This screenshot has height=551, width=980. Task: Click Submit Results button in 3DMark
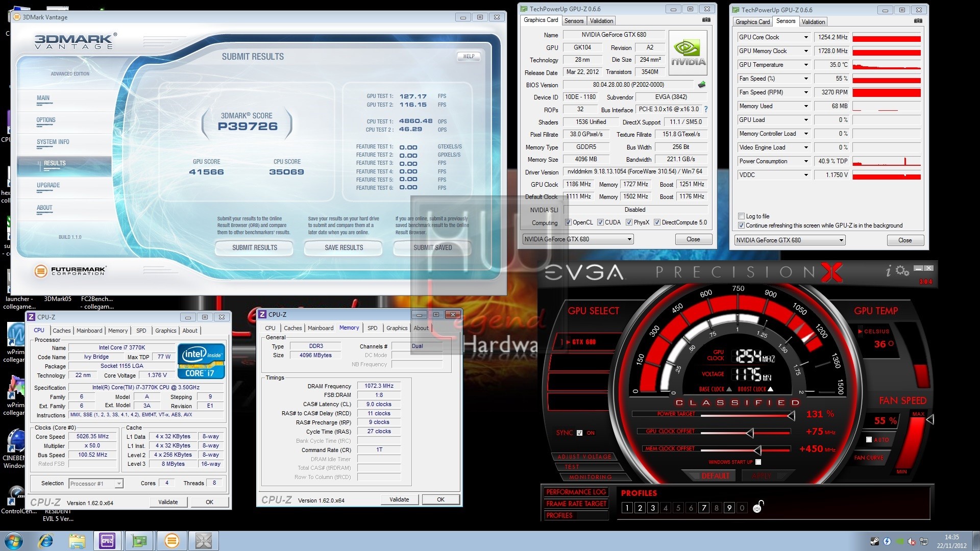[254, 248]
